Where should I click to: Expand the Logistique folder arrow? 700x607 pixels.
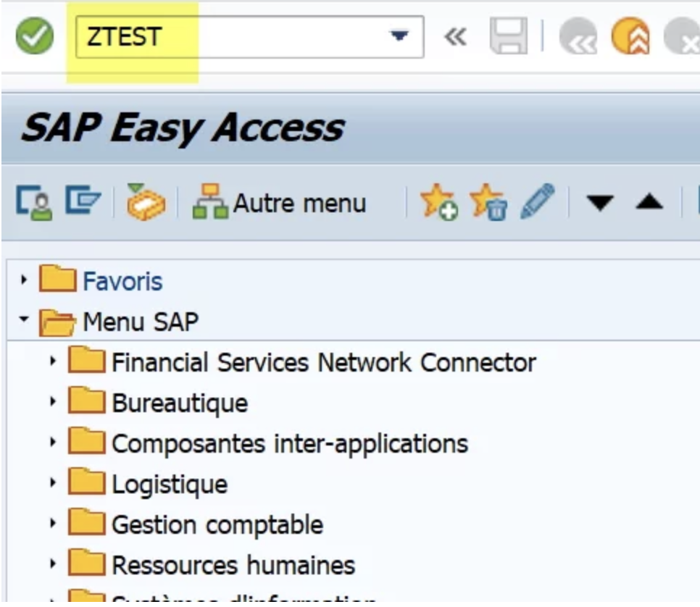54,483
